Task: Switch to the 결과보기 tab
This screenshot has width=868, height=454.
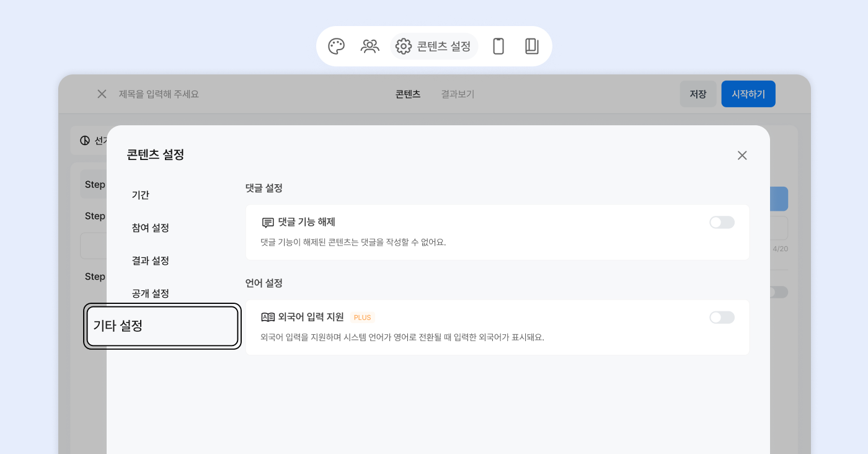Action: pos(458,94)
